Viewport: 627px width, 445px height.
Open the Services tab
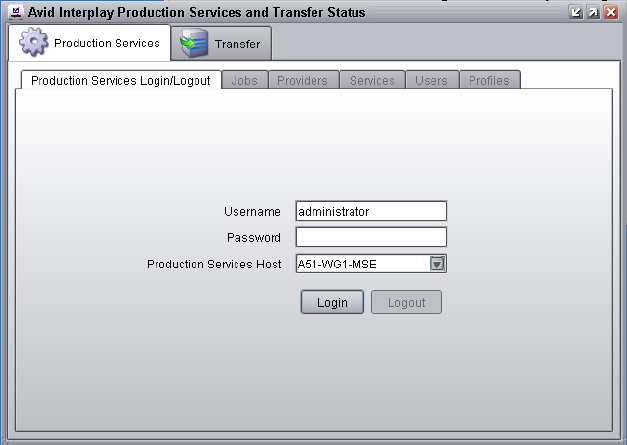pyautogui.click(x=372, y=80)
